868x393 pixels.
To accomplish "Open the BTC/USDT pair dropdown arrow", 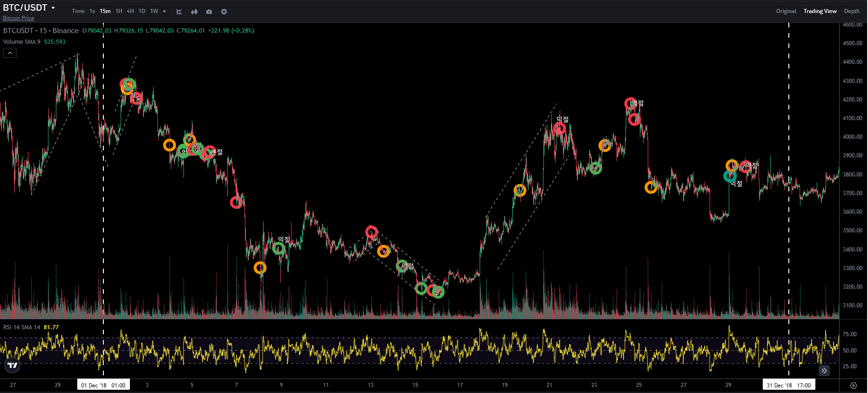I will [53, 8].
